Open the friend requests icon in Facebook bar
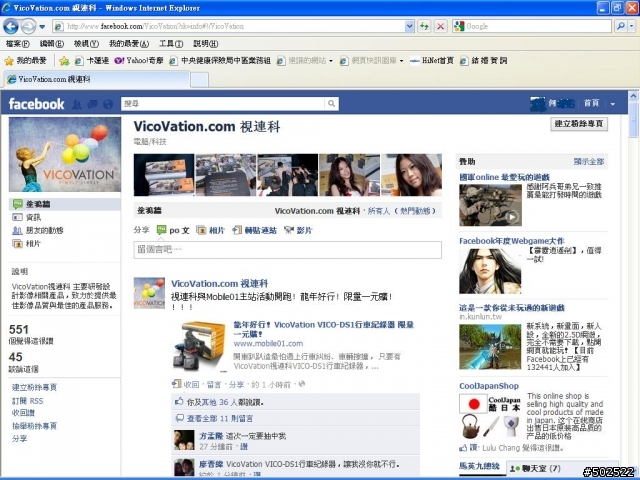The image size is (640, 480). pos(77,104)
